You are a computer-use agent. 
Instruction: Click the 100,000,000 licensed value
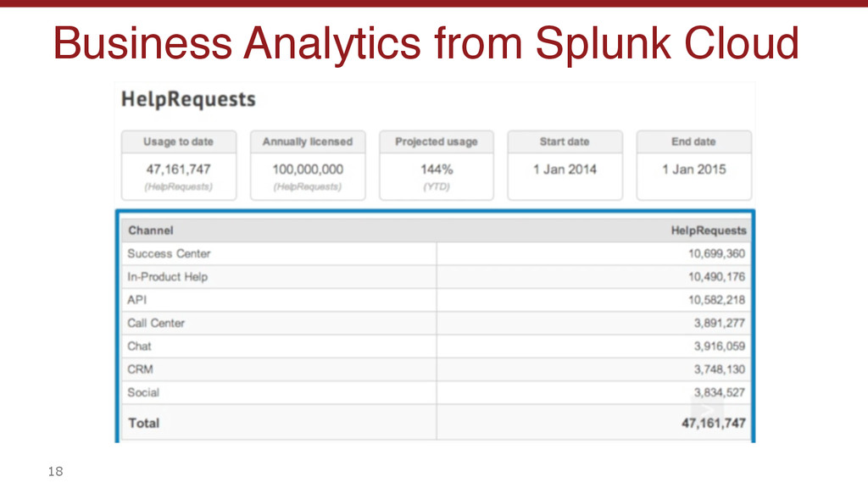pos(308,169)
